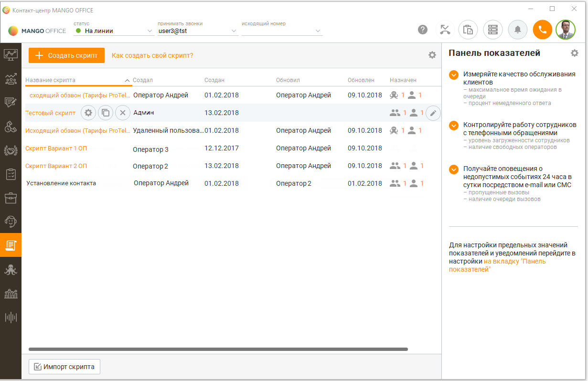This screenshot has height=381, width=588.
Task: Copy the Тестовый скрипт script
Action: (106, 113)
